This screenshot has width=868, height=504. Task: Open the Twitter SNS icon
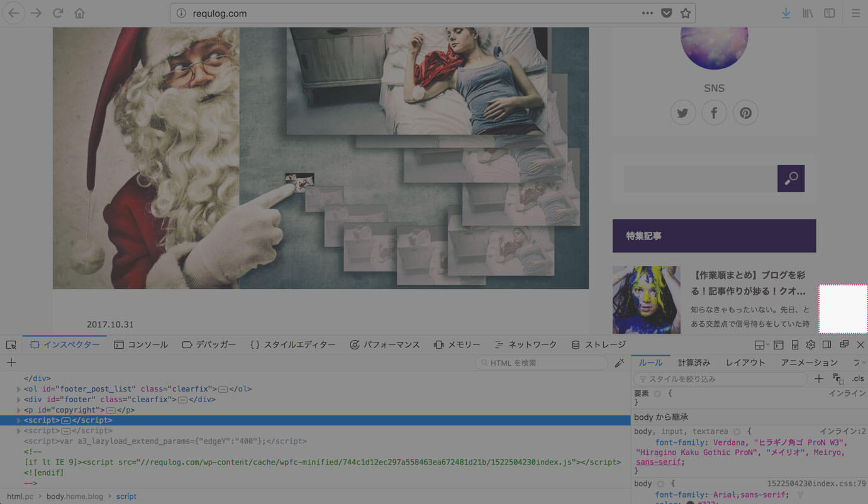pyautogui.click(x=683, y=113)
